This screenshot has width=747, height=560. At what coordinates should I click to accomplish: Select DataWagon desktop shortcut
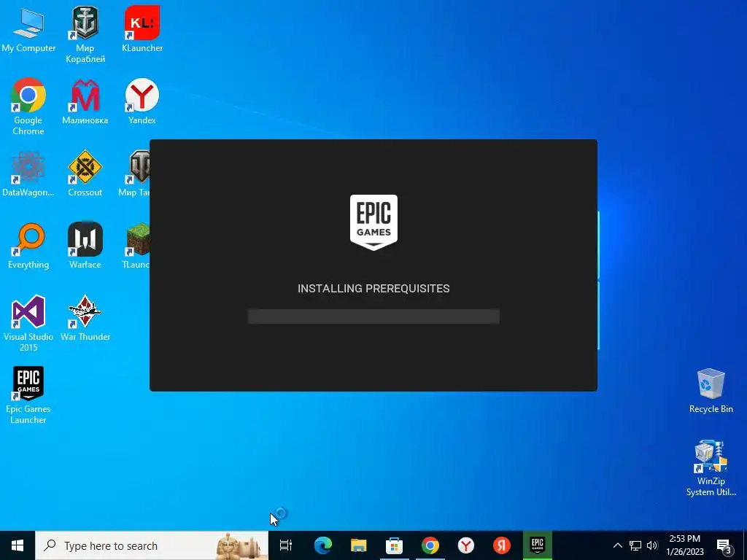(28, 174)
